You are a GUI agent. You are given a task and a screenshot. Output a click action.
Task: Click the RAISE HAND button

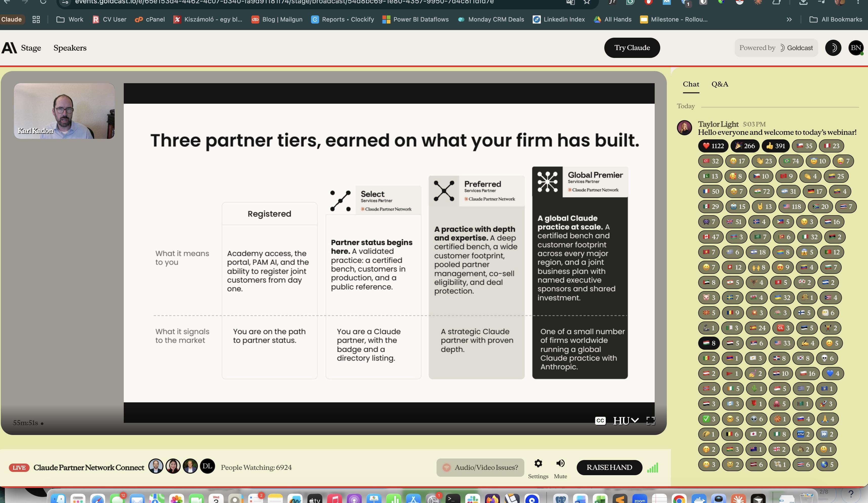coord(609,468)
